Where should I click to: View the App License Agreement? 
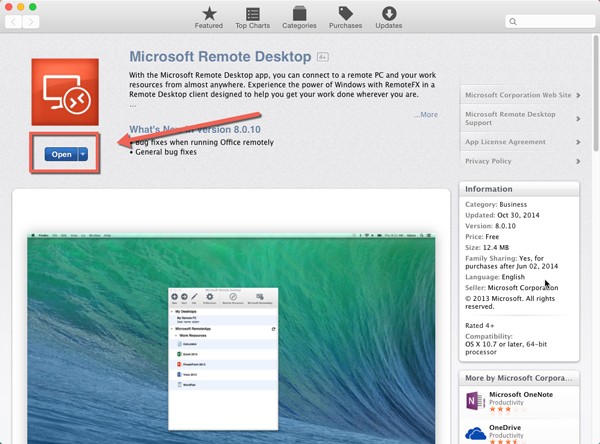pyautogui.click(x=505, y=142)
